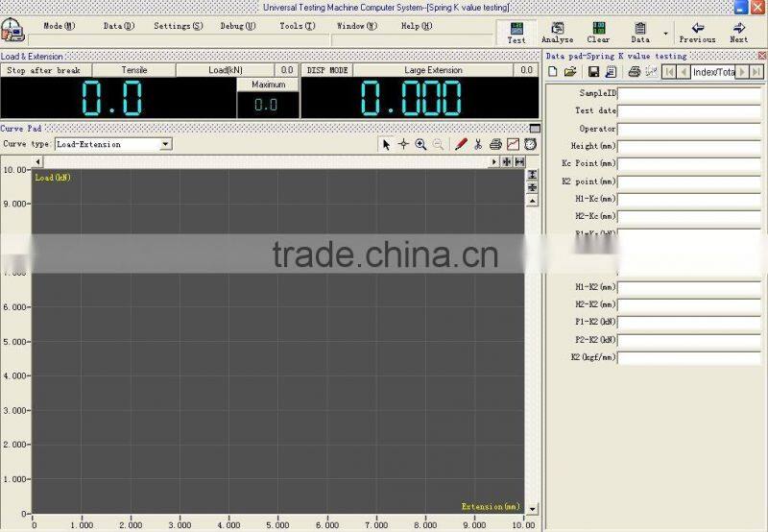Select the pointer arrow tool

386,144
